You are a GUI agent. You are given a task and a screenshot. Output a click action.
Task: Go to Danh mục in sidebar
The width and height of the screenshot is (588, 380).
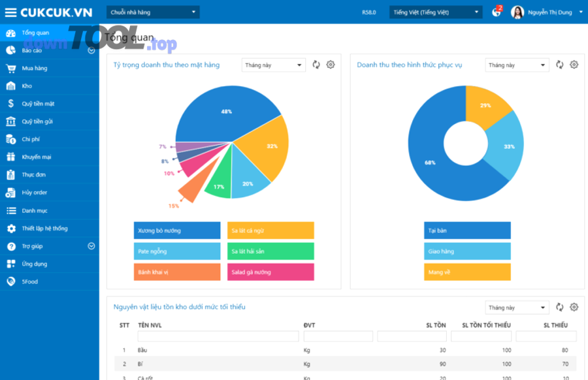(34, 211)
